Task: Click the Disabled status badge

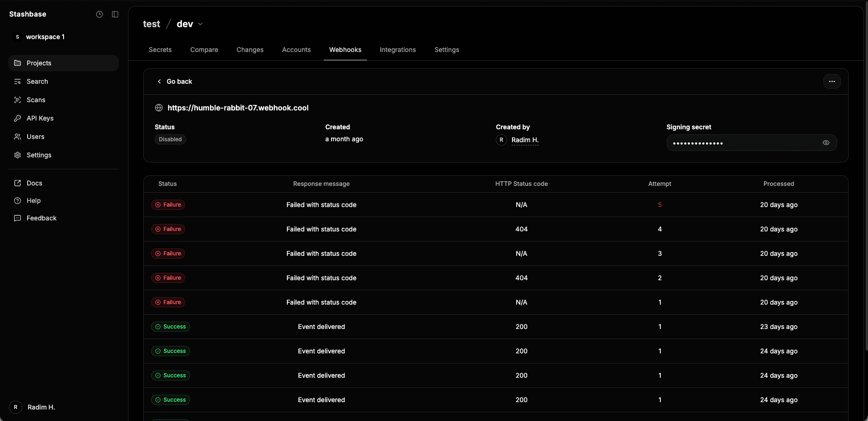Action: click(170, 139)
